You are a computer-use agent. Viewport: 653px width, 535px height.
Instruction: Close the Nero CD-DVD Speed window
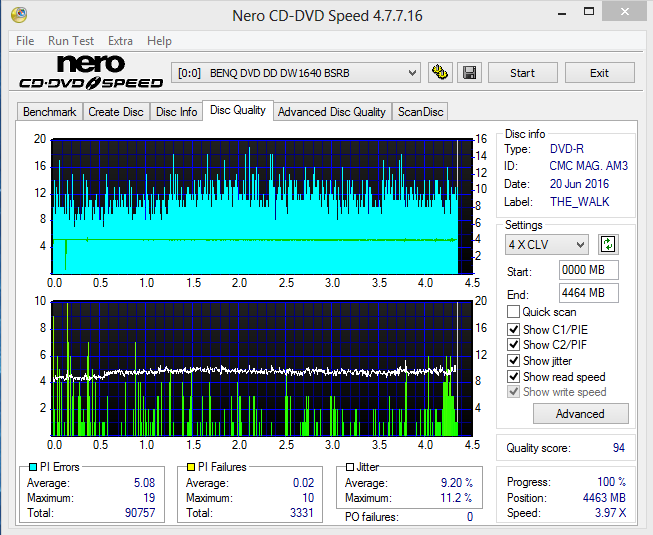click(625, 12)
